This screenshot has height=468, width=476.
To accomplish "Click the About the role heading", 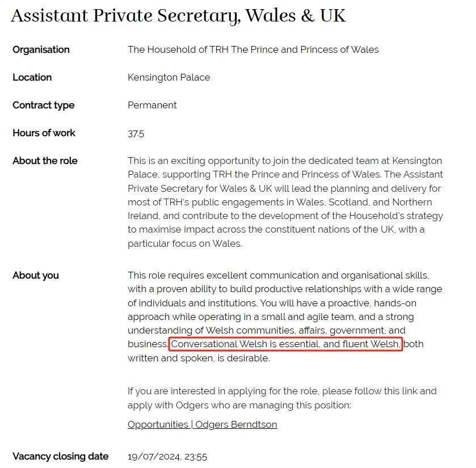I will click(x=45, y=161).
